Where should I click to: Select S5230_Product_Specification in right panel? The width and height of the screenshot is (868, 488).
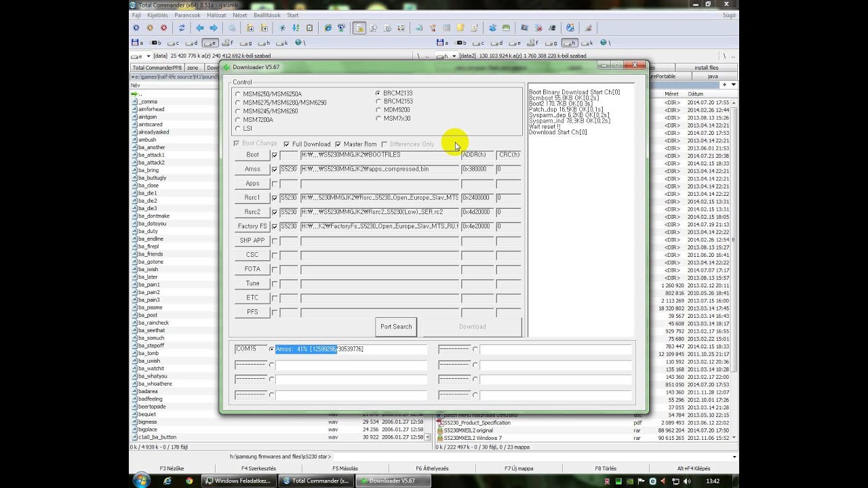click(477, 423)
